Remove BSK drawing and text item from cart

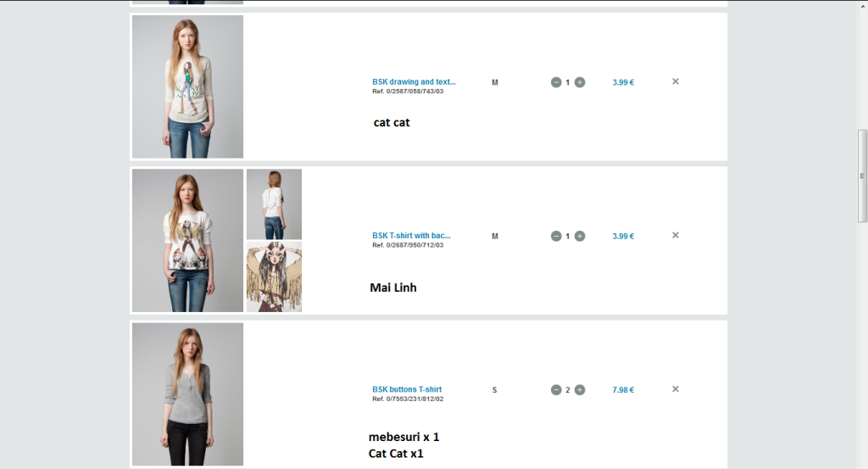click(676, 81)
